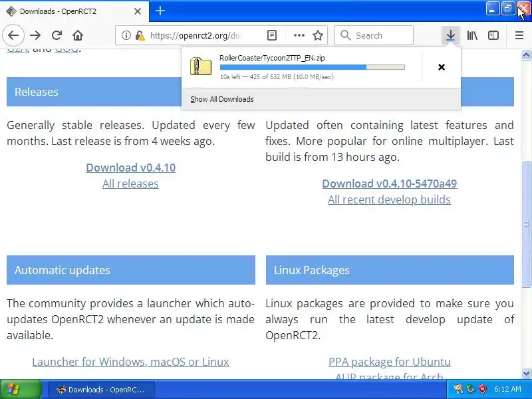Click the page scrollbar up arrow
Image resolution: width=532 pixels, height=399 pixels.
click(x=526, y=55)
